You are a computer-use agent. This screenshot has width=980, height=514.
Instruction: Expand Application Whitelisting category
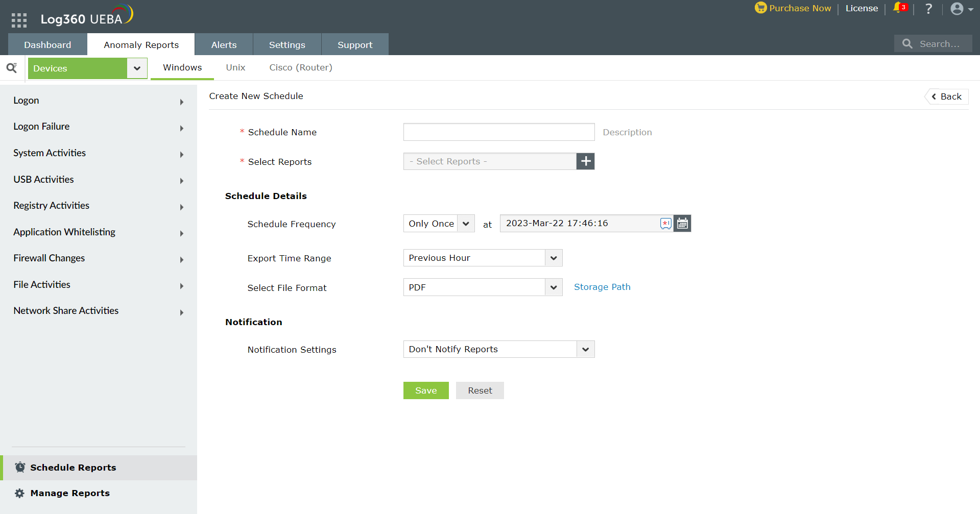(181, 233)
